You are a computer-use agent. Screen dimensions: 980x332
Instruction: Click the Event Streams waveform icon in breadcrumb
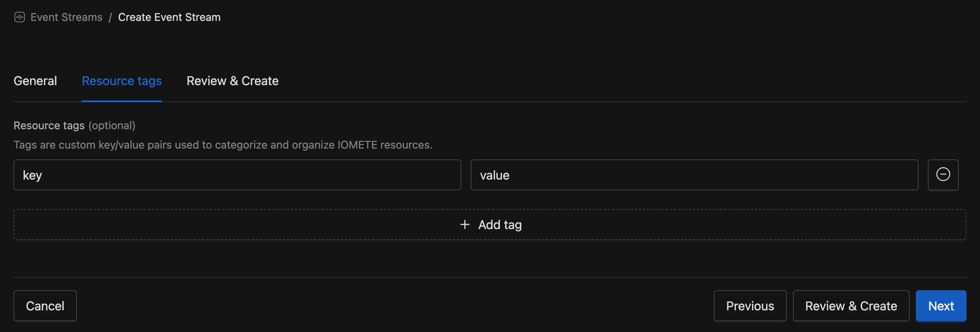pyautogui.click(x=19, y=17)
